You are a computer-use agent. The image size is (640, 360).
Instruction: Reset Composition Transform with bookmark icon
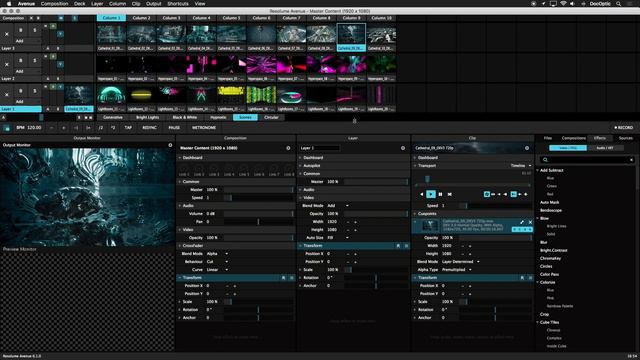[283, 278]
